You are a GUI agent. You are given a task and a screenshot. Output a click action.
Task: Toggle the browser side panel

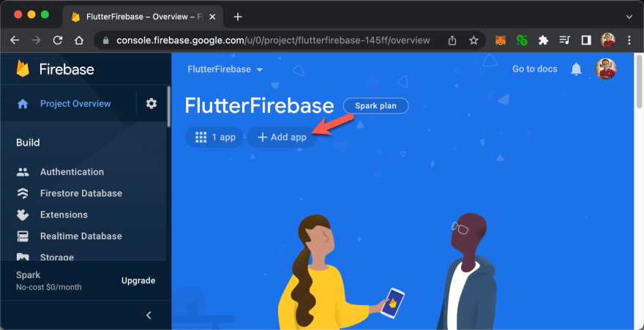point(586,40)
